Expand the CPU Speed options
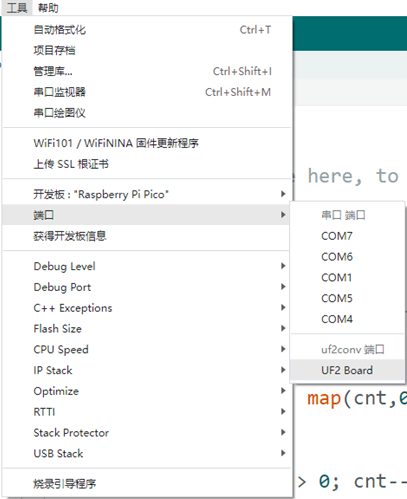 tap(146, 349)
